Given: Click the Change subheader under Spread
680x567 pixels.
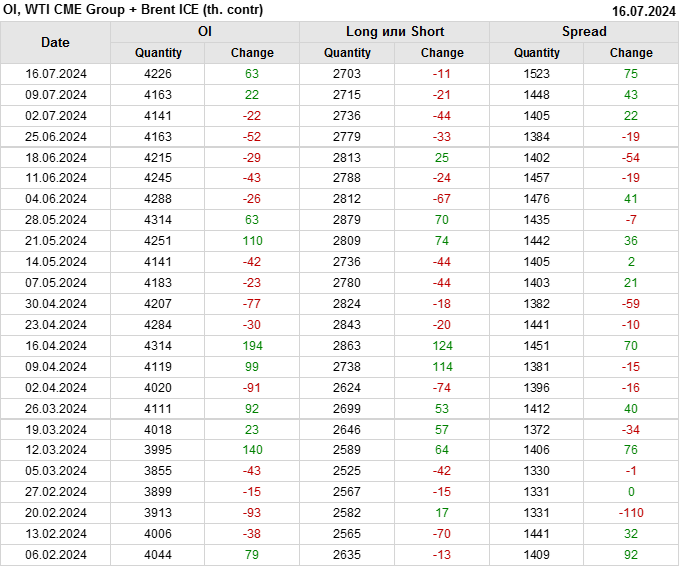Looking at the screenshot, I should (631, 53).
